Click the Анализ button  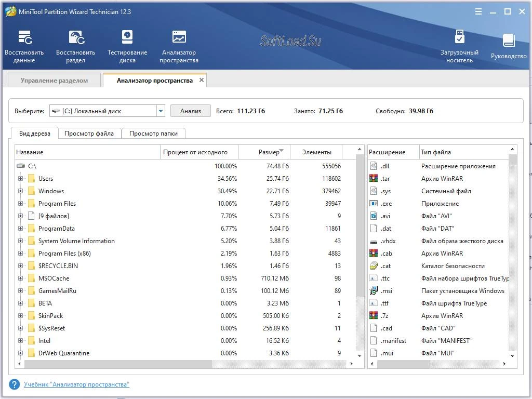click(190, 111)
